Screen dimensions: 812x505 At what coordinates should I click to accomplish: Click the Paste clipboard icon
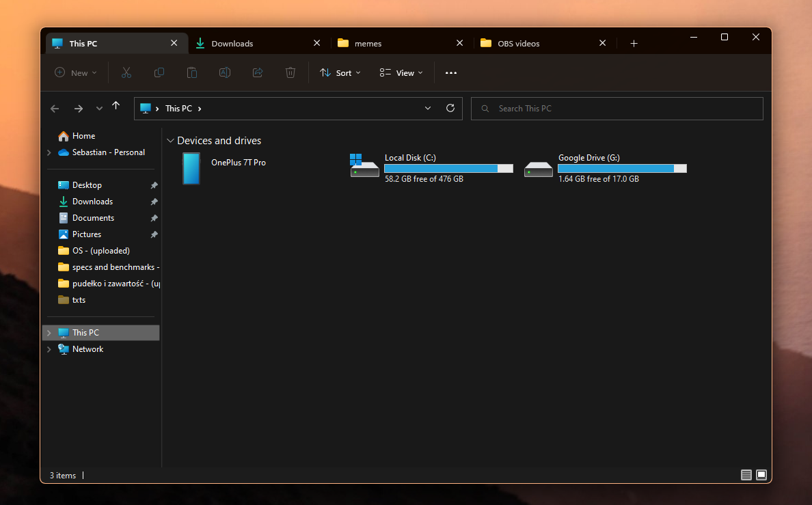192,72
